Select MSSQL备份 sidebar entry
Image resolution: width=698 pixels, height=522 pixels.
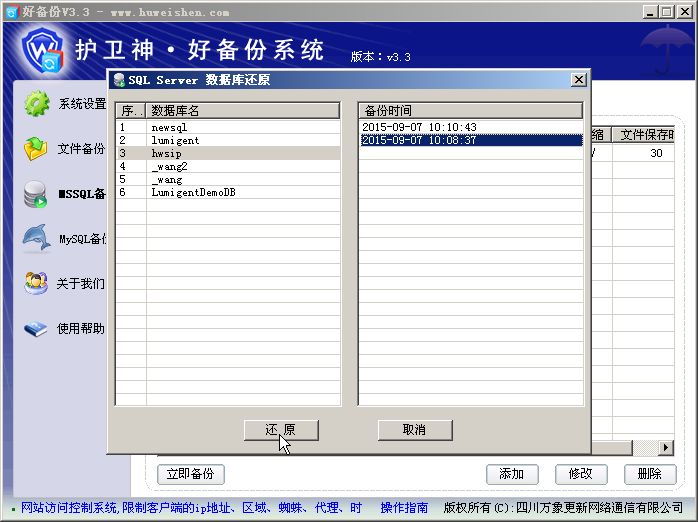click(x=82, y=194)
